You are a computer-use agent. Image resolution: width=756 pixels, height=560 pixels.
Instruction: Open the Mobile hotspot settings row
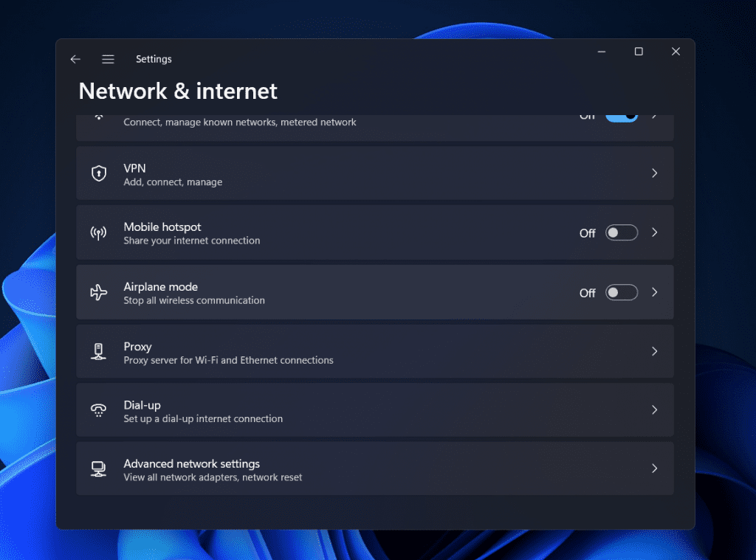[x=332, y=232]
